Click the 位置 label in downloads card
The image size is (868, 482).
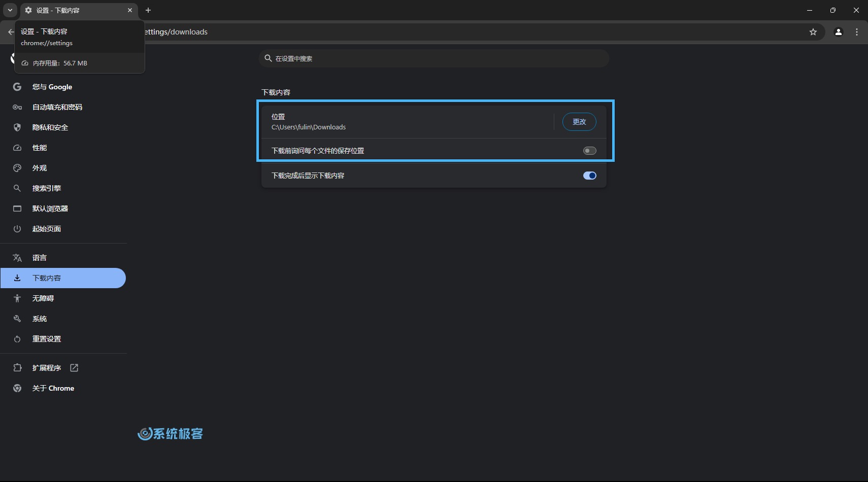click(278, 117)
